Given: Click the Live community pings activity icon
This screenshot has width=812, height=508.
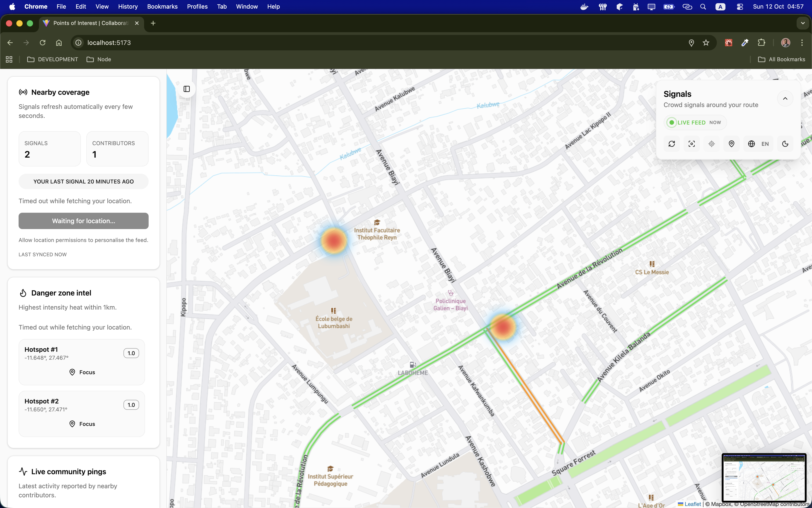Looking at the screenshot, I should point(23,471).
